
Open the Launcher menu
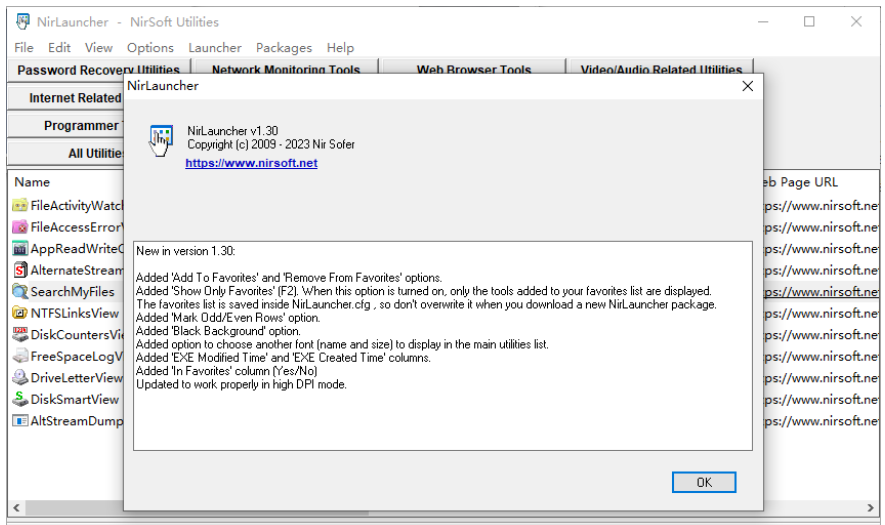tap(215, 47)
